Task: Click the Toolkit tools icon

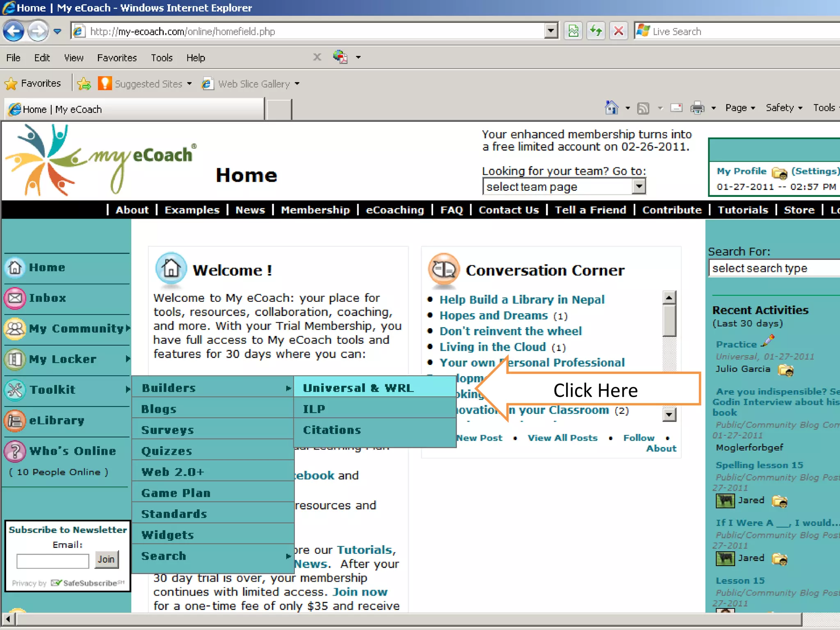Action: (x=15, y=390)
